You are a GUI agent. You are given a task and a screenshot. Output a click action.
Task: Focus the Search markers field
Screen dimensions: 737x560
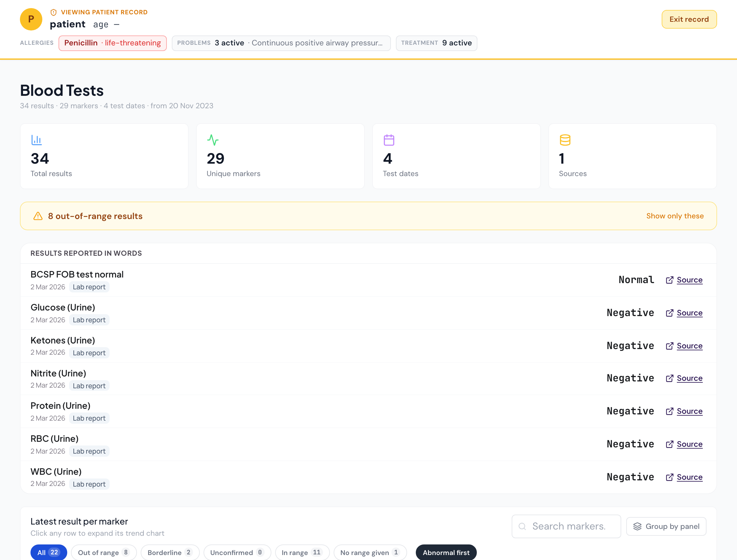[x=566, y=526]
